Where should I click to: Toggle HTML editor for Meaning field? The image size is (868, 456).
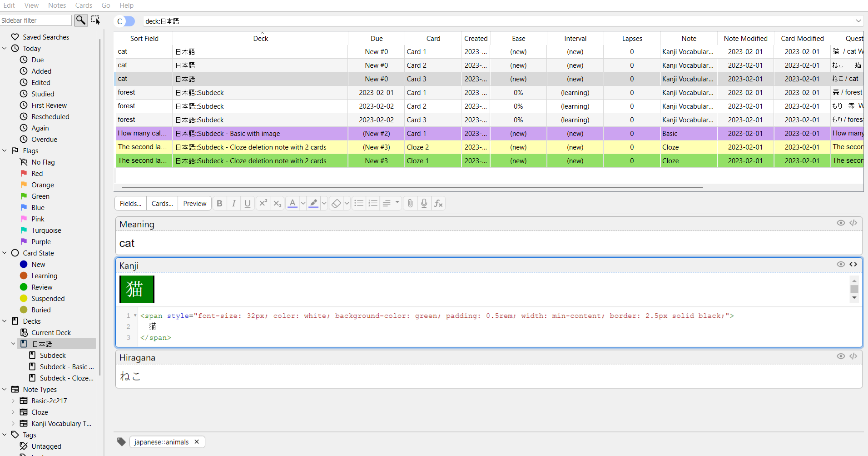tap(853, 223)
